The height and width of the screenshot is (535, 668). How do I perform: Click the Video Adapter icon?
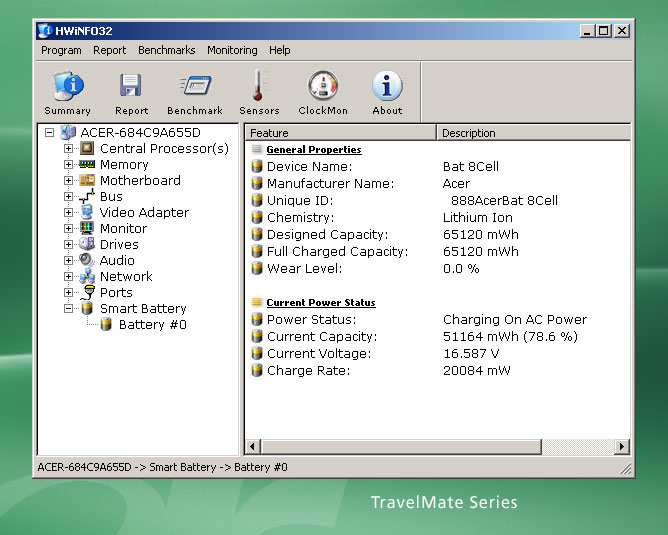[87, 212]
